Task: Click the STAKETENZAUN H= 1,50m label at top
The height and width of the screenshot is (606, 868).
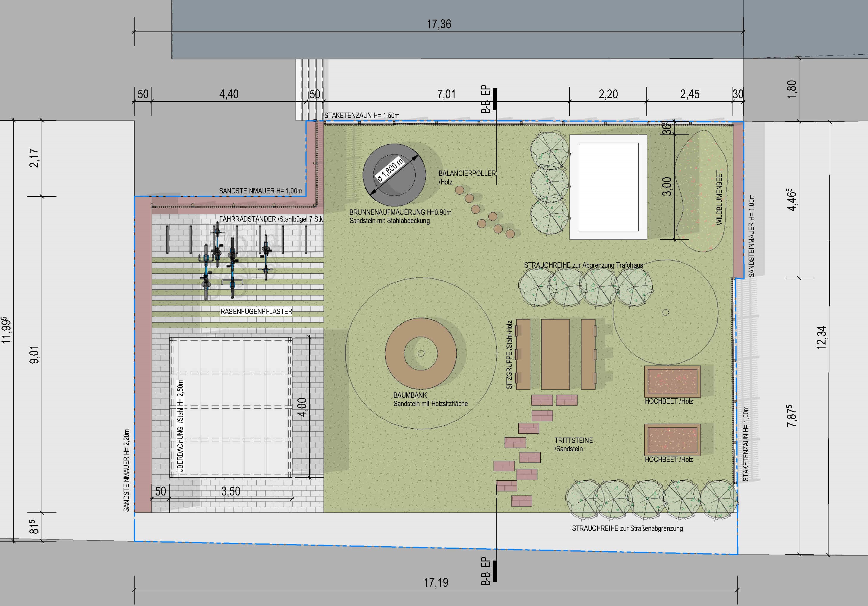Action: click(362, 115)
